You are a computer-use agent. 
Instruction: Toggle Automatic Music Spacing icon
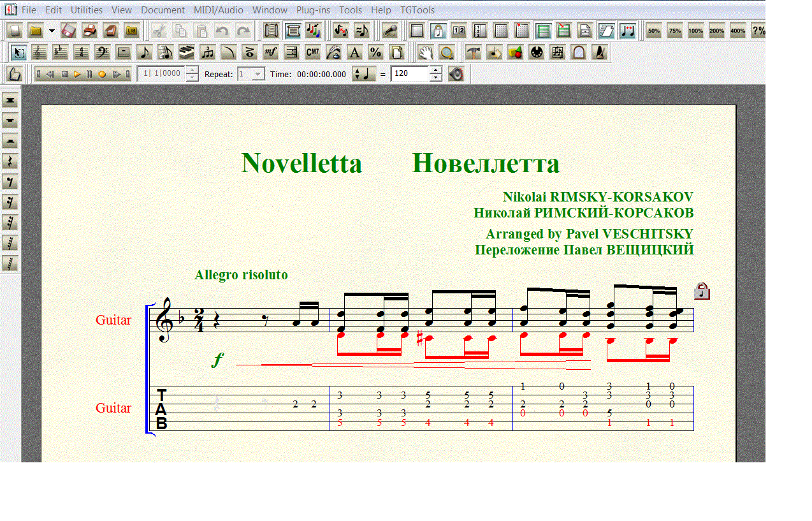click(x=627, y=31)
